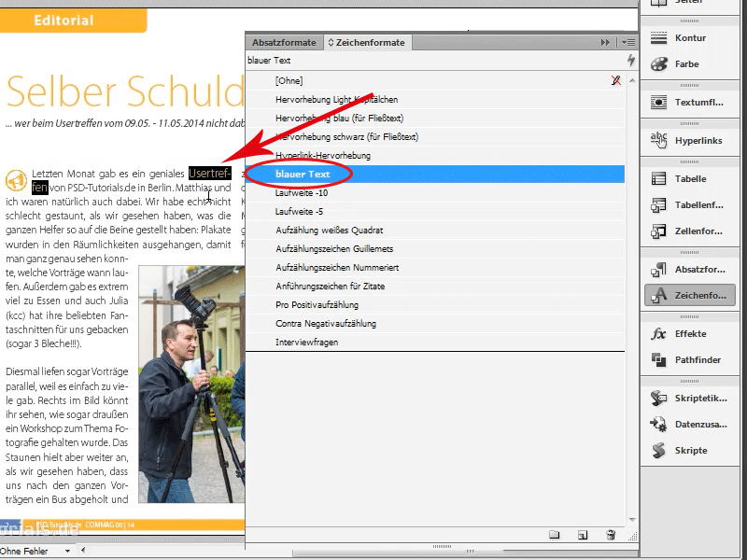747x560 pixels.
Task: Open the Absatzformate dock icon
Action: [x=659, y=269]
